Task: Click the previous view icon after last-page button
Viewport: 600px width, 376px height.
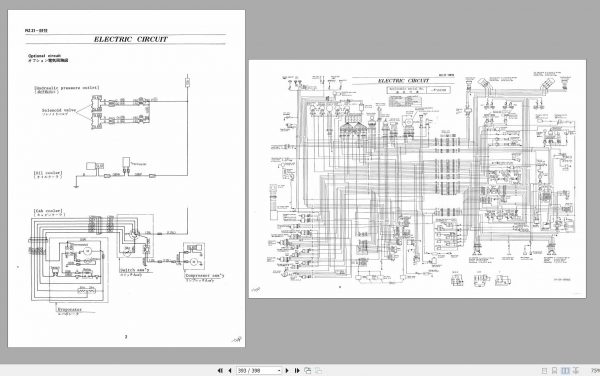Action: (x=308, y=370)
